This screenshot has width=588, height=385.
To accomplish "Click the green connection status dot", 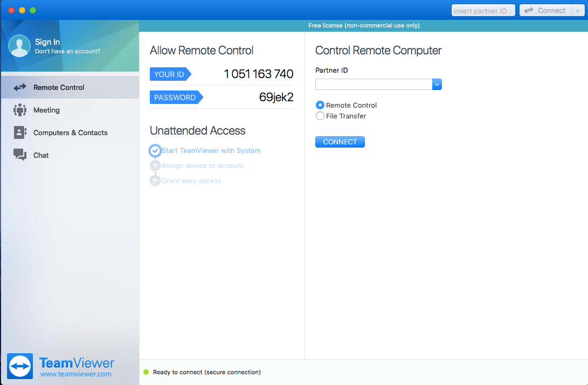I will [x=146, y=372].
